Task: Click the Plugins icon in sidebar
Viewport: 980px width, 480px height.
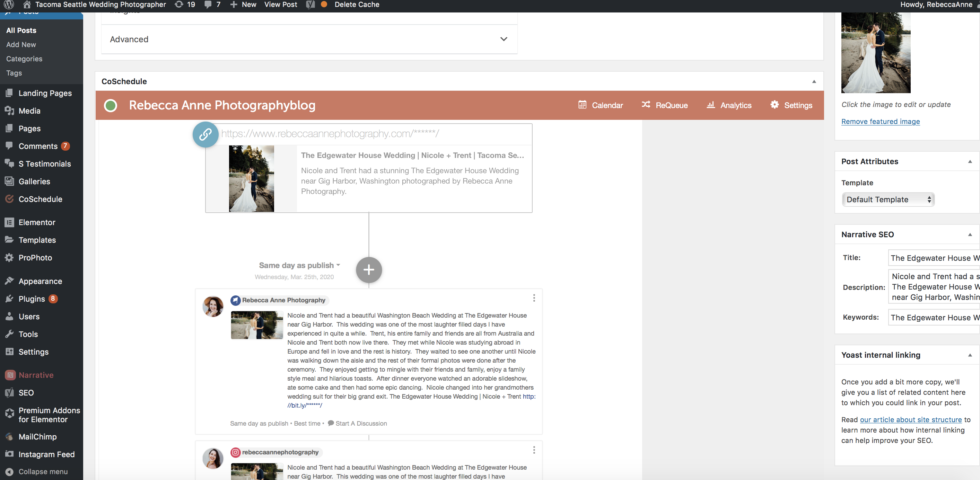Action: (9, 299)
